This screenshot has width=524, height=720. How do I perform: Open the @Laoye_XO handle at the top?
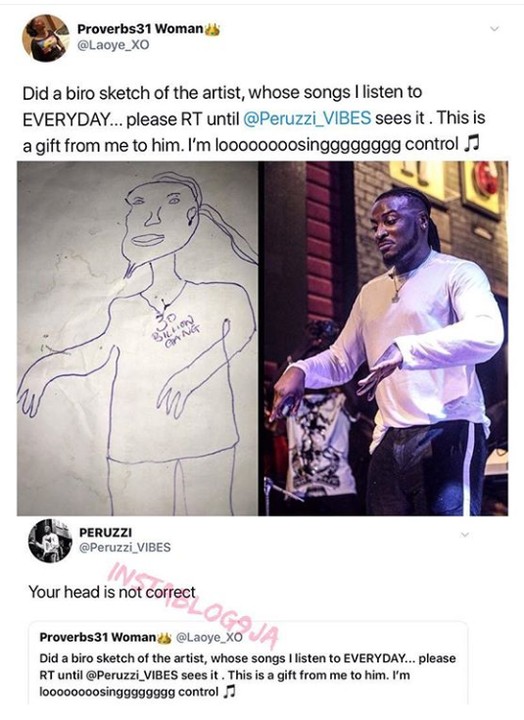pos(113,45)
